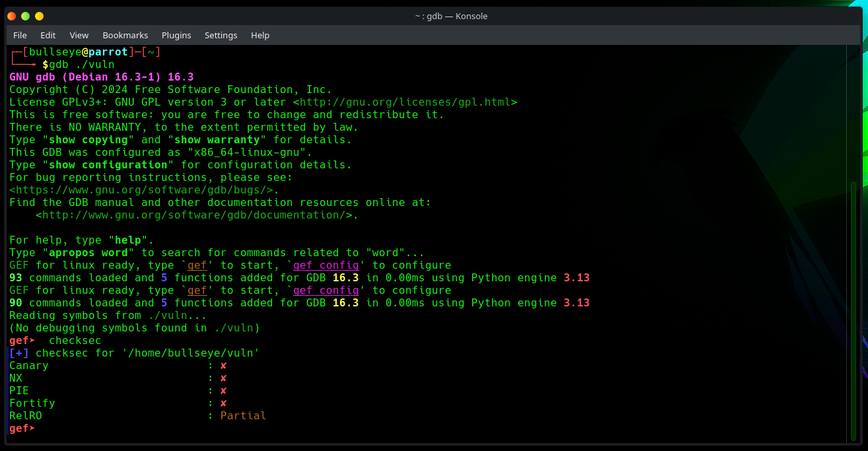Click 'Reading symbols from ./vuln...' line

(x=108, y=316)
